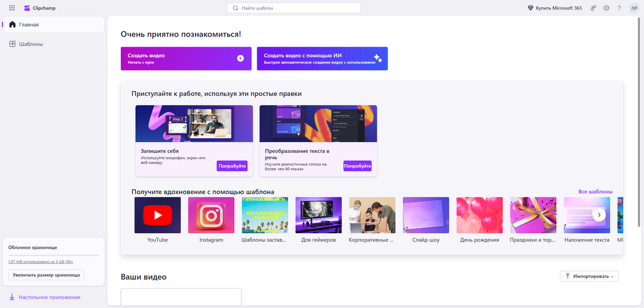The height and width of the screenshot is (308, 644).
Task: Switch to the Шаблоны tab
Action: coord(53,44)
